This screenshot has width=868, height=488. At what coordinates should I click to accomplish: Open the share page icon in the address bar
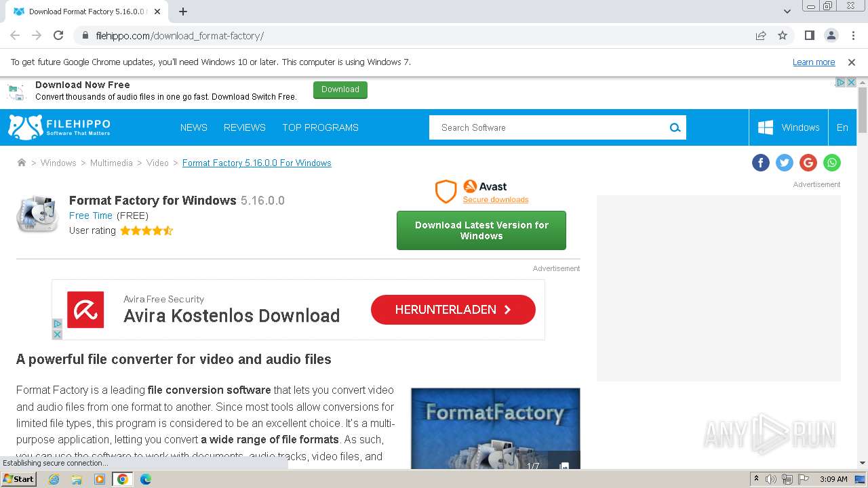tap(761, 35)
